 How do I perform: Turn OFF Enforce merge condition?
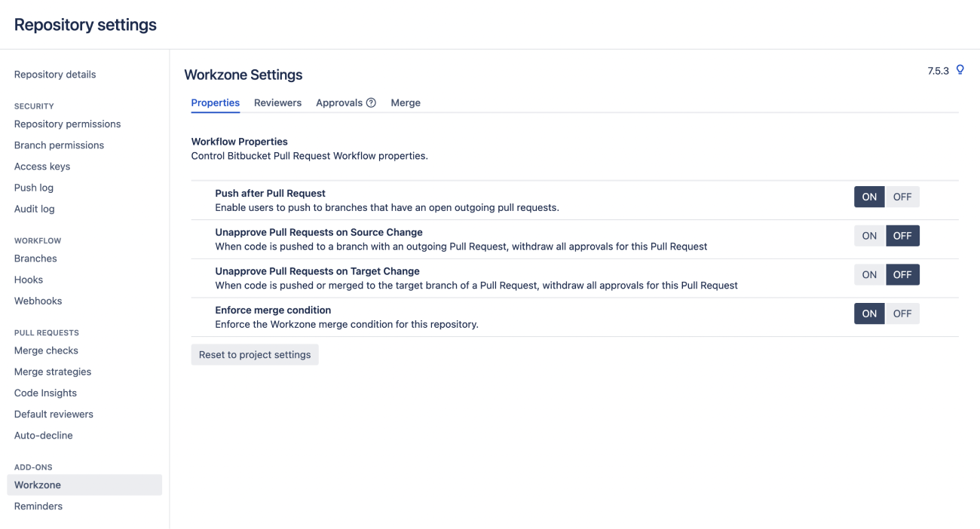tap(902, 313)
